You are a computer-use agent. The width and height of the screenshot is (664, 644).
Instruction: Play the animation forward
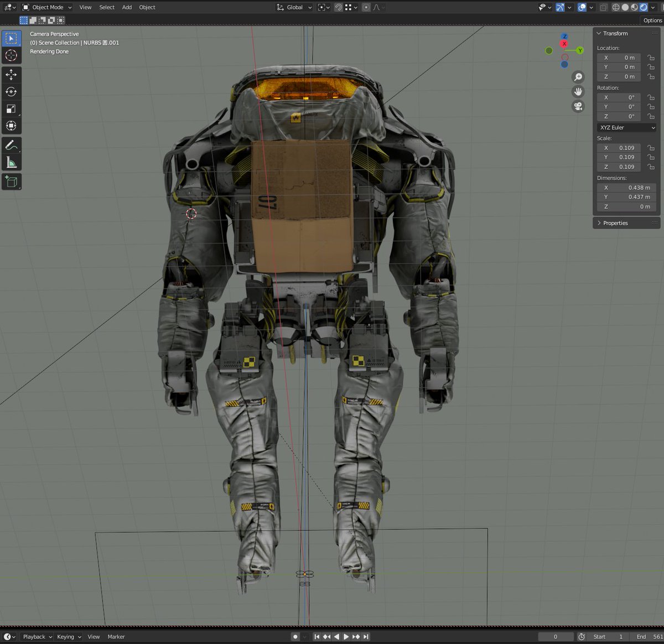coord(346,637)
